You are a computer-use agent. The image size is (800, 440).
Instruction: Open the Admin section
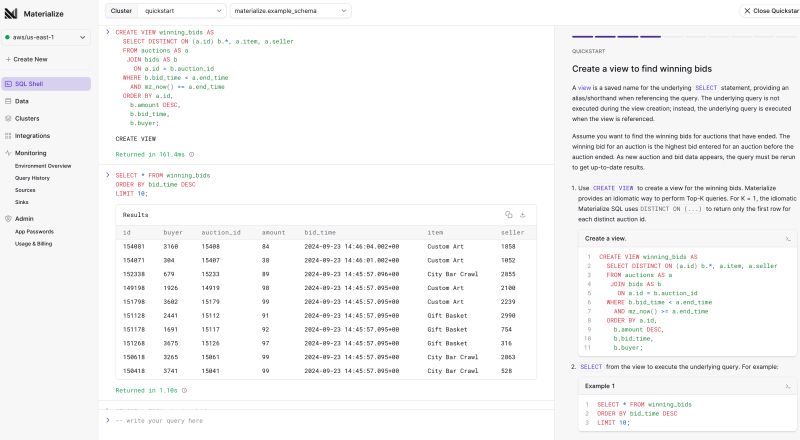point(24,218)
